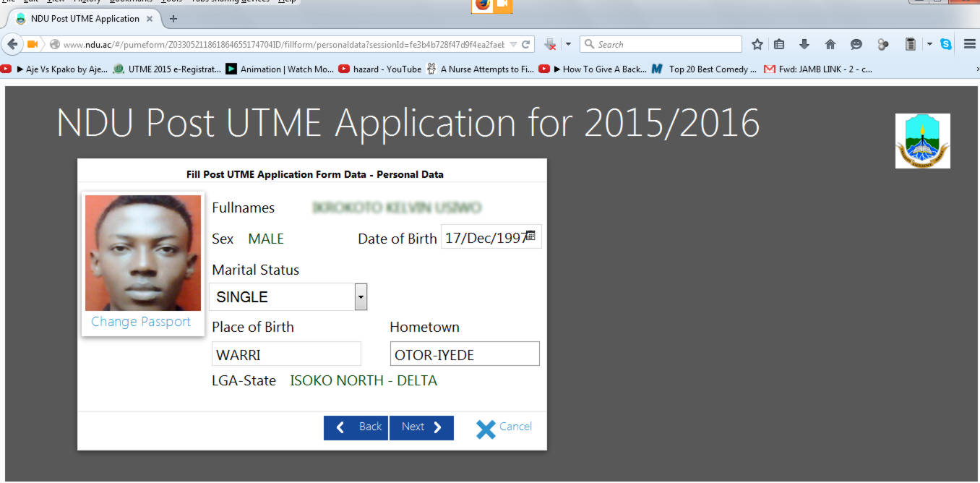
Task: Show more bookmarks chevron
Action: pyautogui.click(x=976, y=69)
